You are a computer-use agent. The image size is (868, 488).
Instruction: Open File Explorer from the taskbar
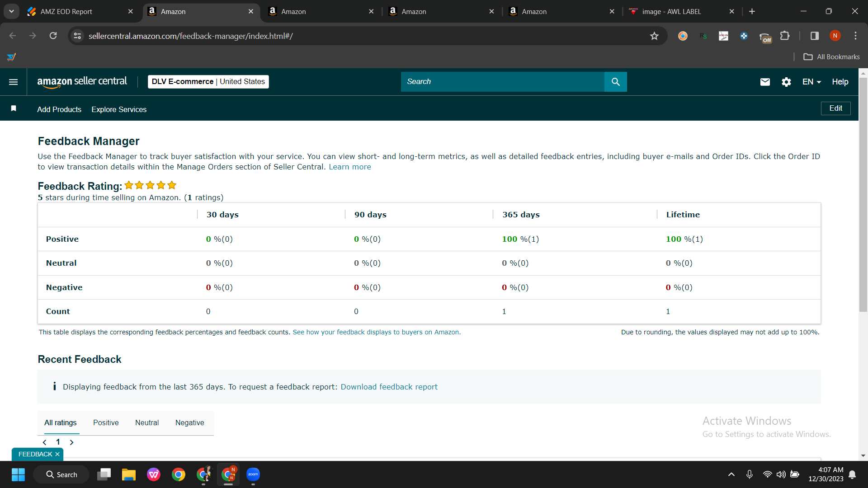(129, 474)
